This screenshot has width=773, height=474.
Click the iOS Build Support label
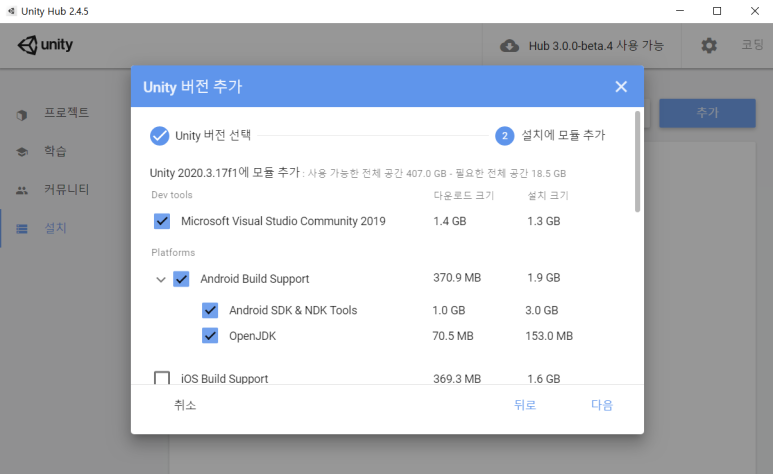point(224,378)
